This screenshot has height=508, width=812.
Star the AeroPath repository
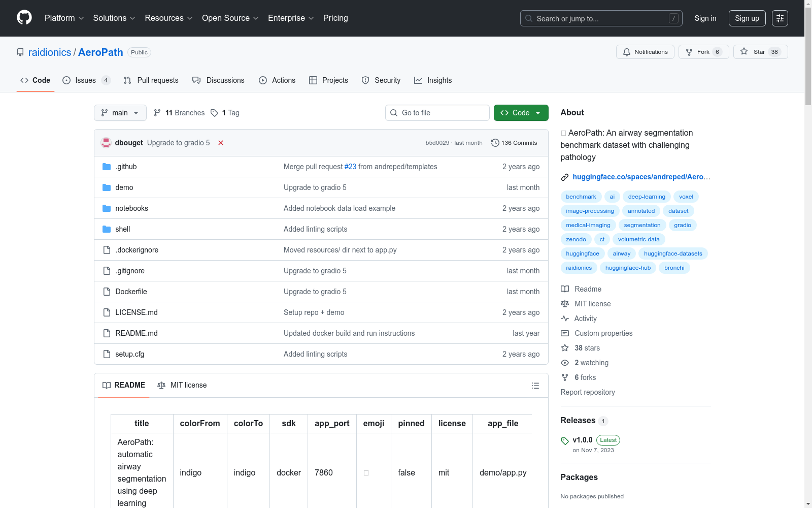tap(761, 52)
